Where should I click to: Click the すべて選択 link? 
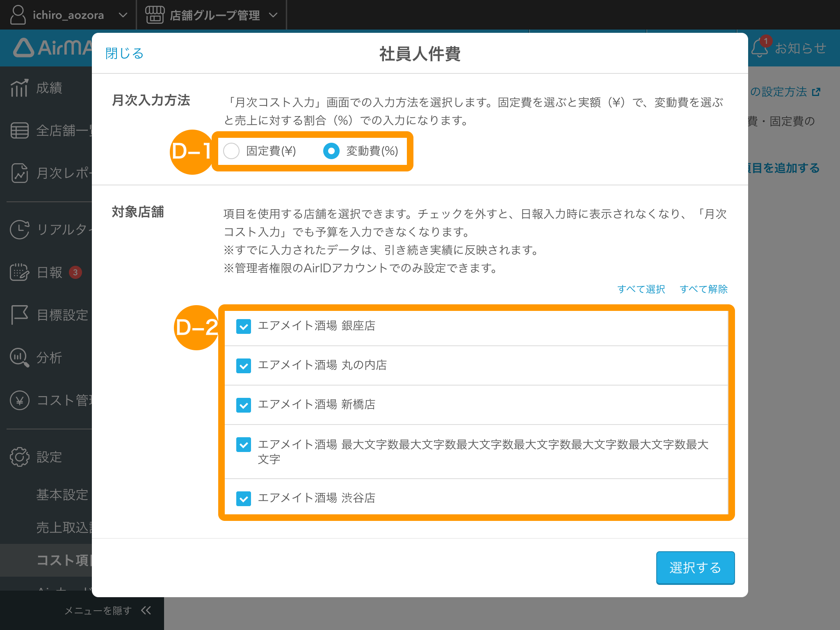pos(641,289)
